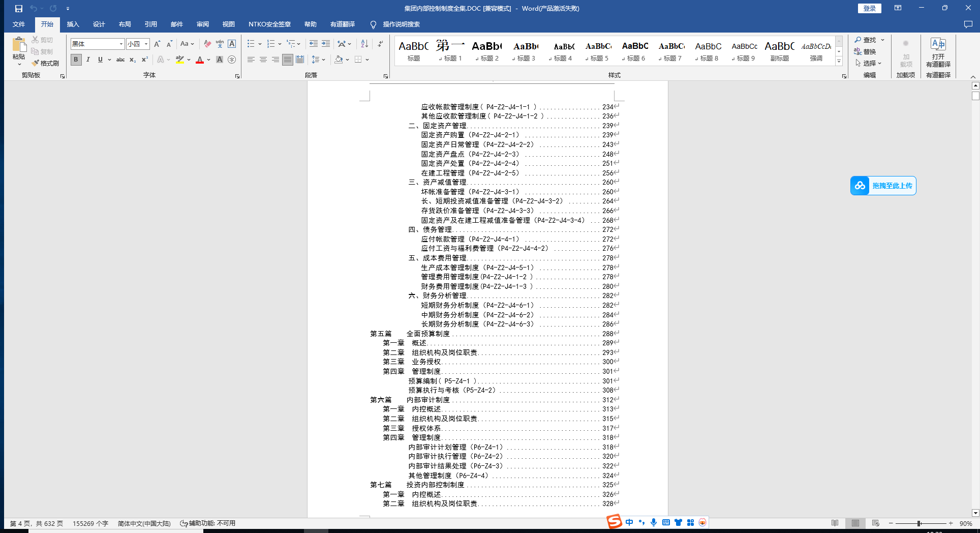Switch to the 插入 ribbon tab
Image resolution: width=980 pixels, height=533 pixels.
pos(73,24)
